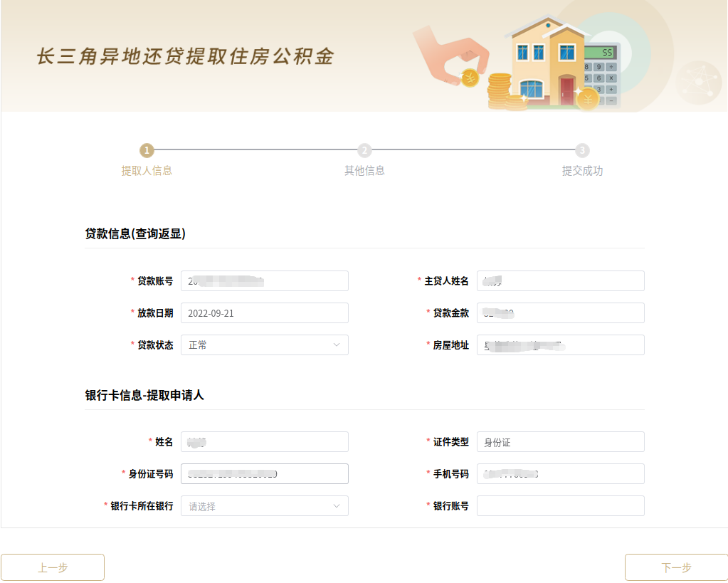The height and width of the screenshot is (583, 728).
Task: Click the 上一步 button
Action: pos(53,567)
